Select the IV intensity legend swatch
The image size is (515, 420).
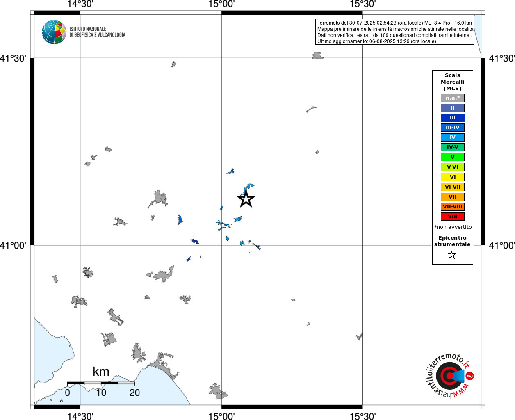coord(453,137)
